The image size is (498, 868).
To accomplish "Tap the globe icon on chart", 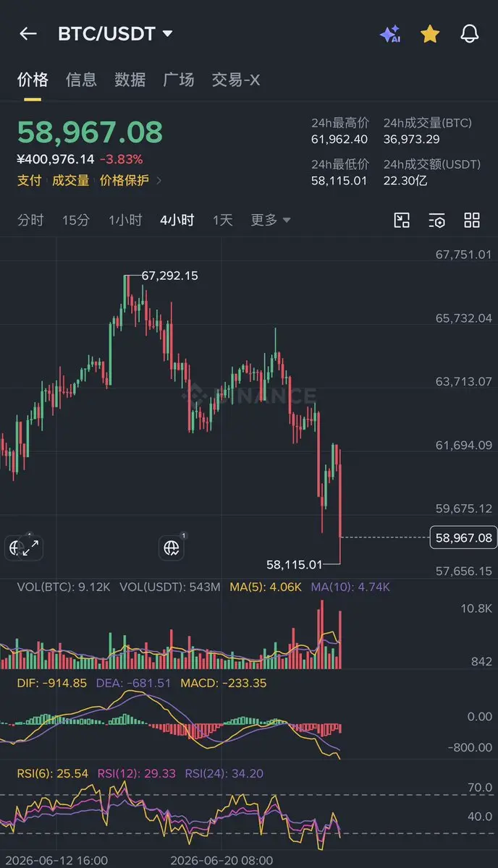I will pyautogui.click(x=172, y=548).
